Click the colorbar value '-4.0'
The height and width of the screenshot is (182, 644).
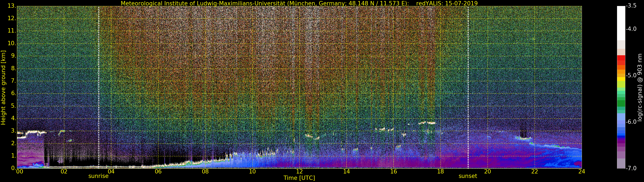(x=631, y=29)
